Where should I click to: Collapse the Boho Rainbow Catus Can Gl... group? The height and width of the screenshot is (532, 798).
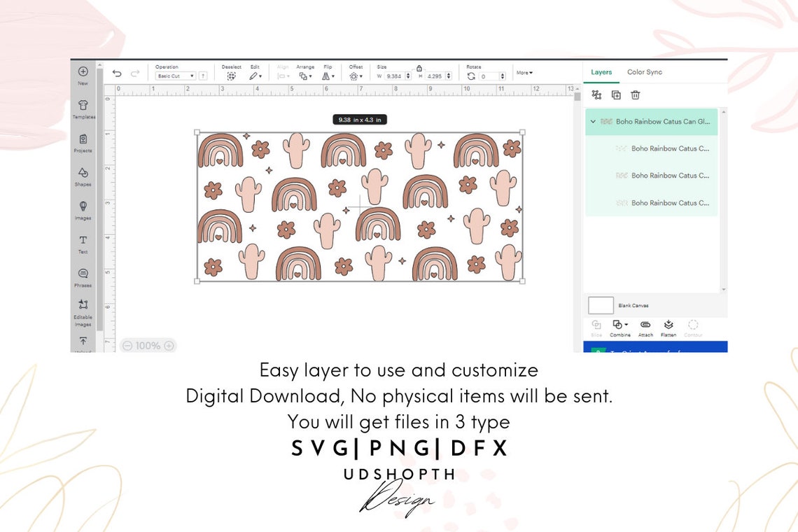593,122
